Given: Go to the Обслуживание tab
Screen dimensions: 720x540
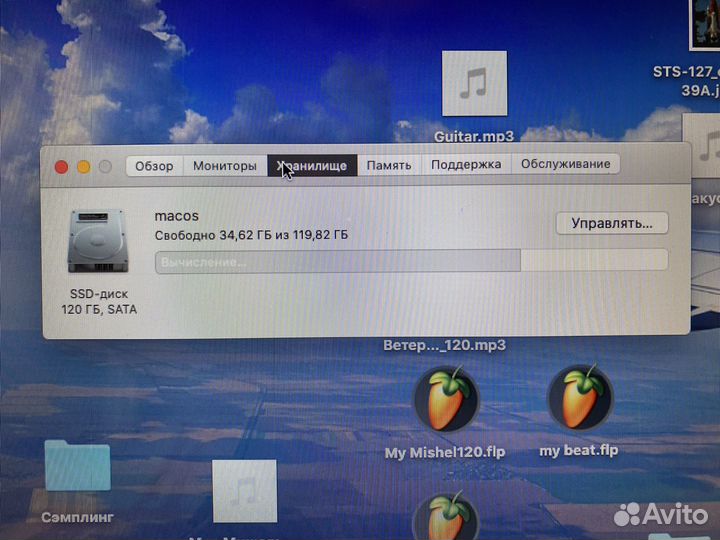Looking at the screenshot, I should pos(565,164).
